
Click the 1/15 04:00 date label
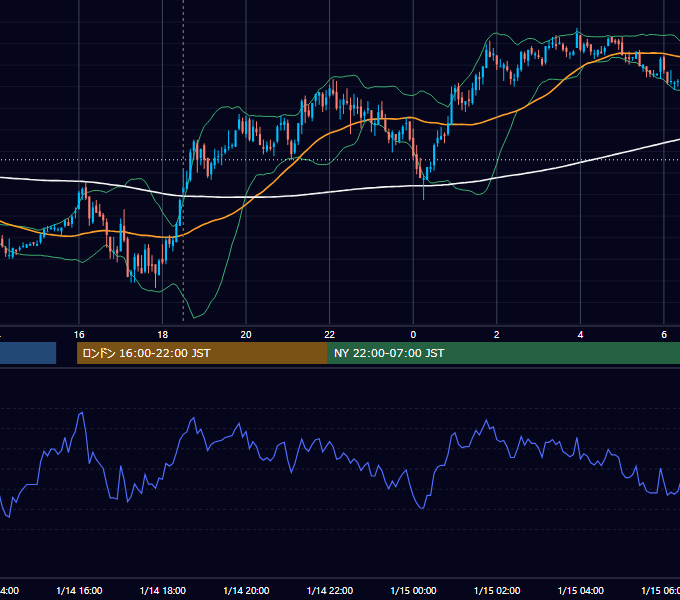(581, 591)
